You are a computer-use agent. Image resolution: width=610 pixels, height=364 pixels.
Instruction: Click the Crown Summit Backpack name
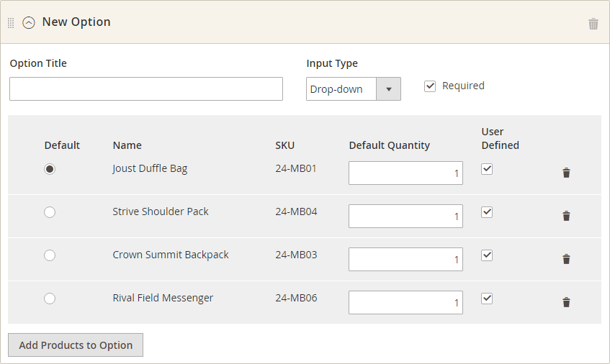click(171, 255)
